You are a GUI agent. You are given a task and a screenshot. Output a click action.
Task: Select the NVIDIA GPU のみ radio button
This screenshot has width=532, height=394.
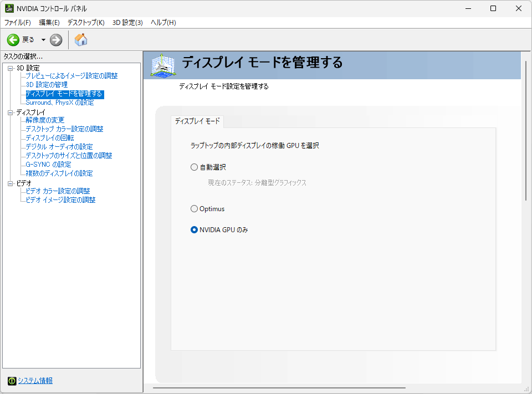[194, 230]
